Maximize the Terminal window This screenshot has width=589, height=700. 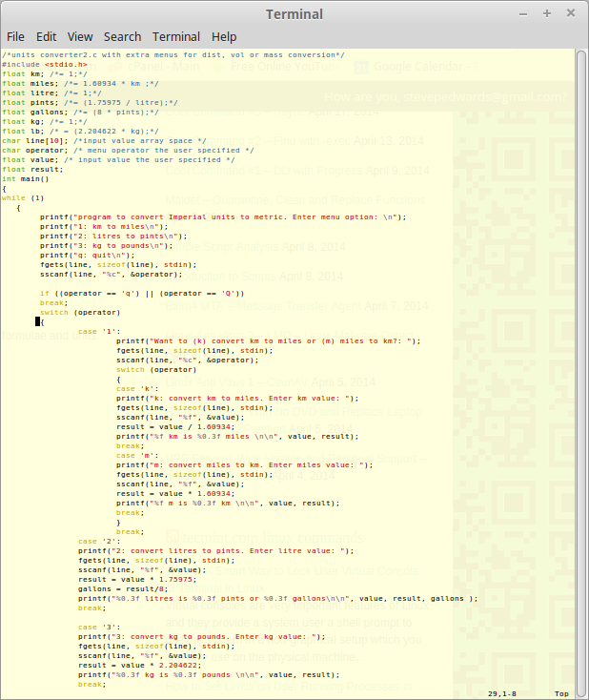coord(547,14)
